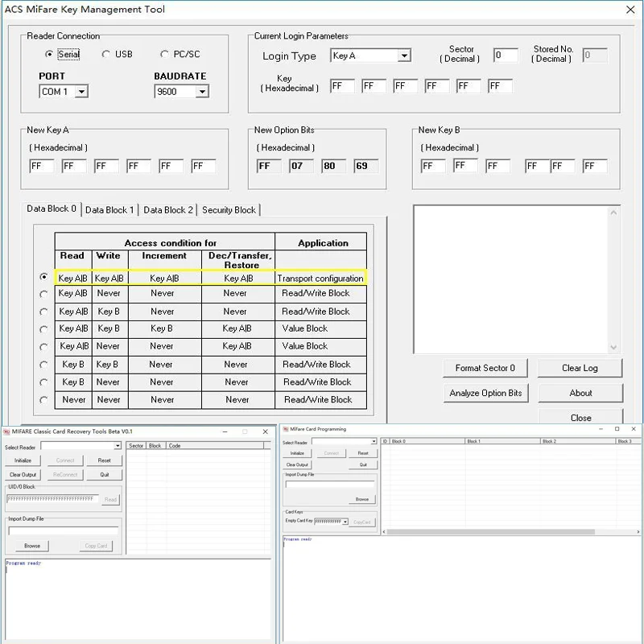Click the ID column header in Card Programming
The height and width of the screenshot is (644, 644).
tap(385, 441)
